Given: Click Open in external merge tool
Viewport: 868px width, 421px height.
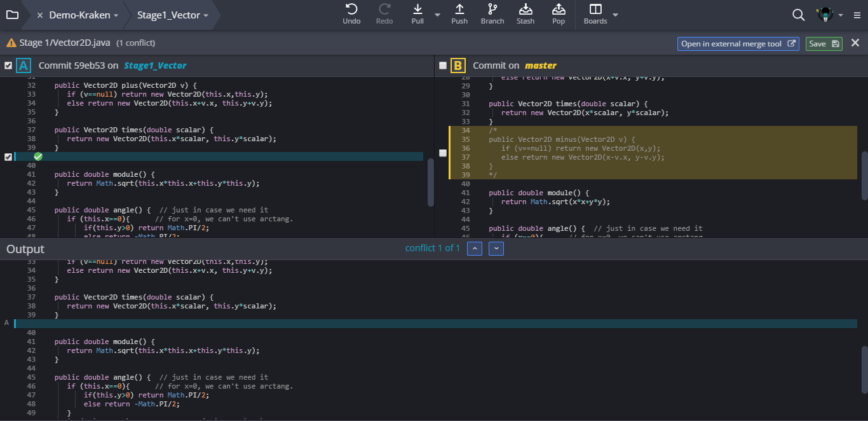Looking at the screenshot, I should (x=738, y=44).
